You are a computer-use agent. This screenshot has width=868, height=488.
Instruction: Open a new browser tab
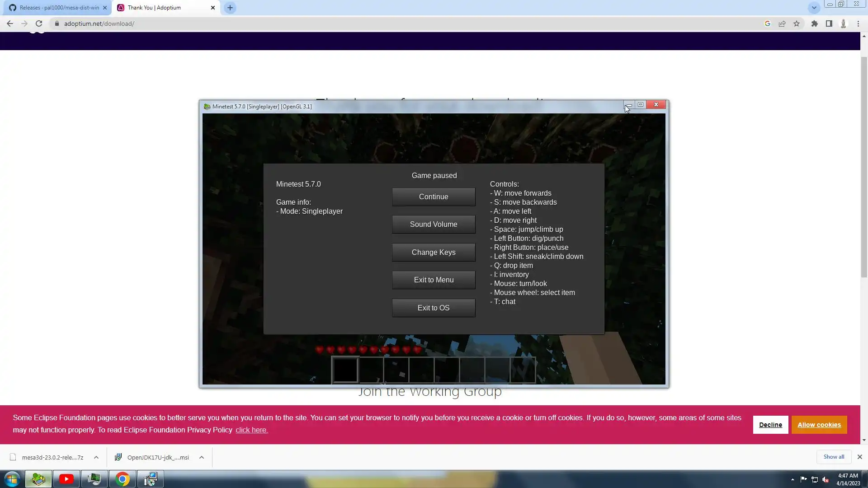click(230, 8)
